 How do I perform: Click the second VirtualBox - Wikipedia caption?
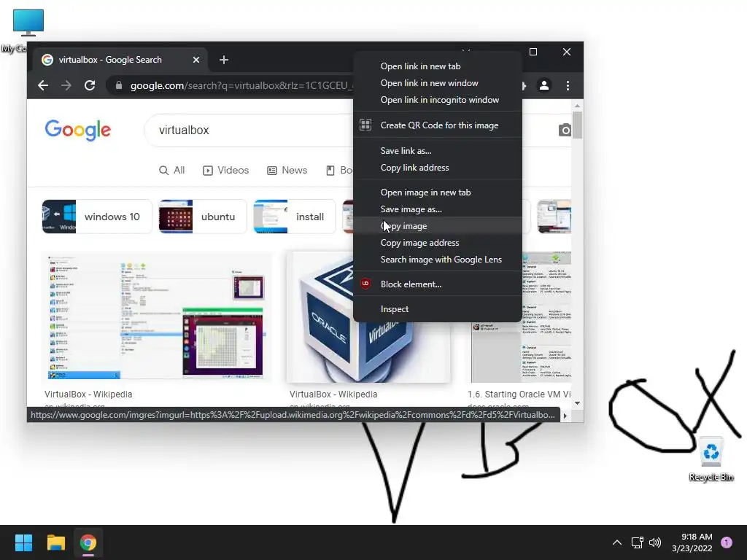point(333,394)
